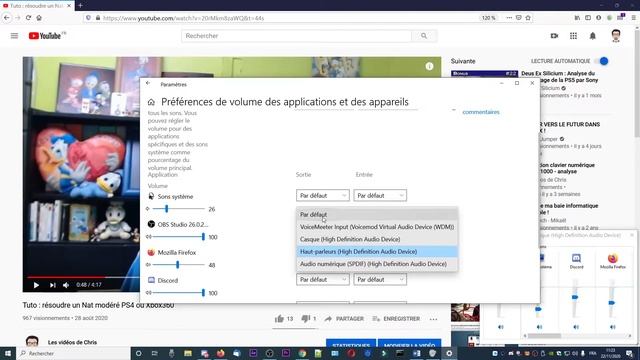
Task: Mute Mozilla Firefox in the volume mixer
Action: pos(612,327)
